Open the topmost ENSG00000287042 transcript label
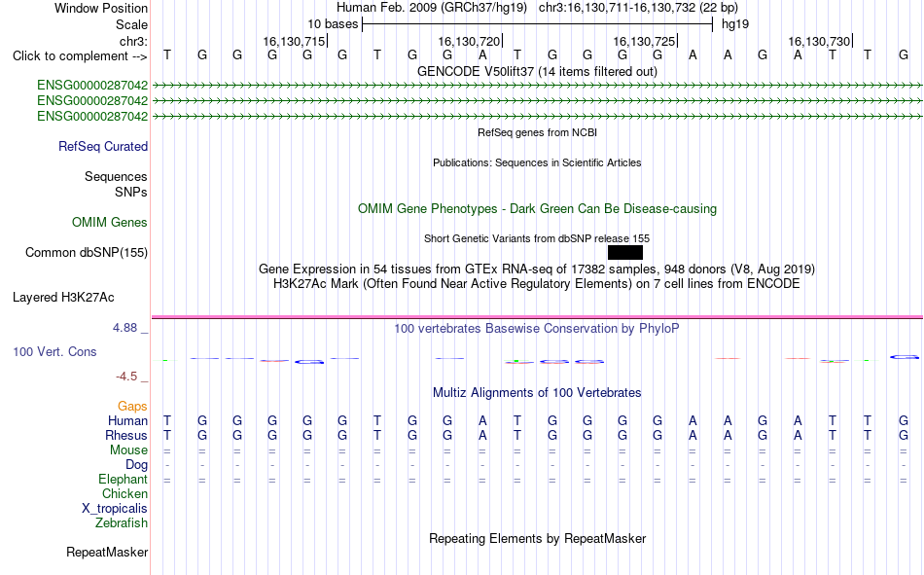 tap(92, 85)
